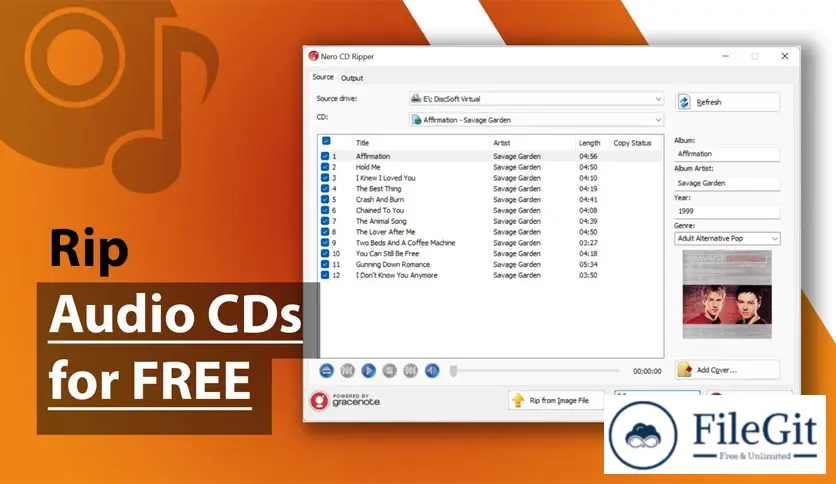Minimize the Nero CD Ripper window
Screen dimensions: 836x484
(726, 56)
